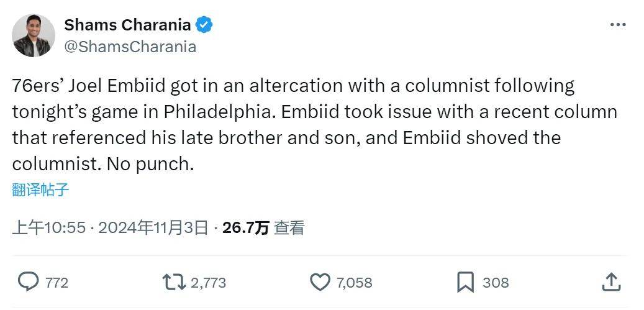Viewport: 644px width, 310px height.
Task: Repost using the retweet arrows icon
Action: (x=173, y=282)
